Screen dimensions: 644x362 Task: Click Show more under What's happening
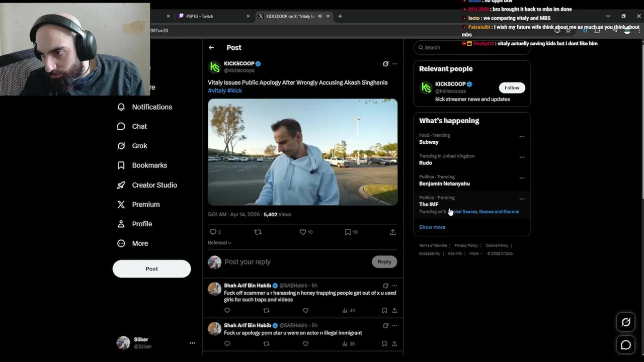click(432, 227)
